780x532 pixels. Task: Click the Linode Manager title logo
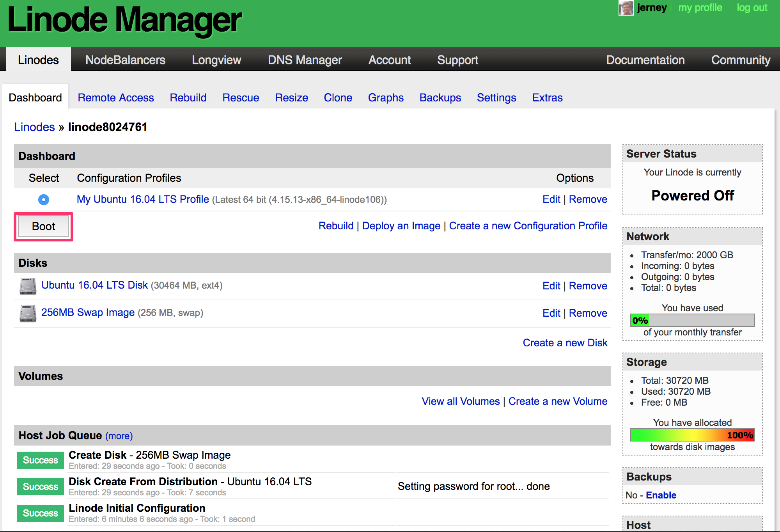pyautogui.click(x=125, y=20)
